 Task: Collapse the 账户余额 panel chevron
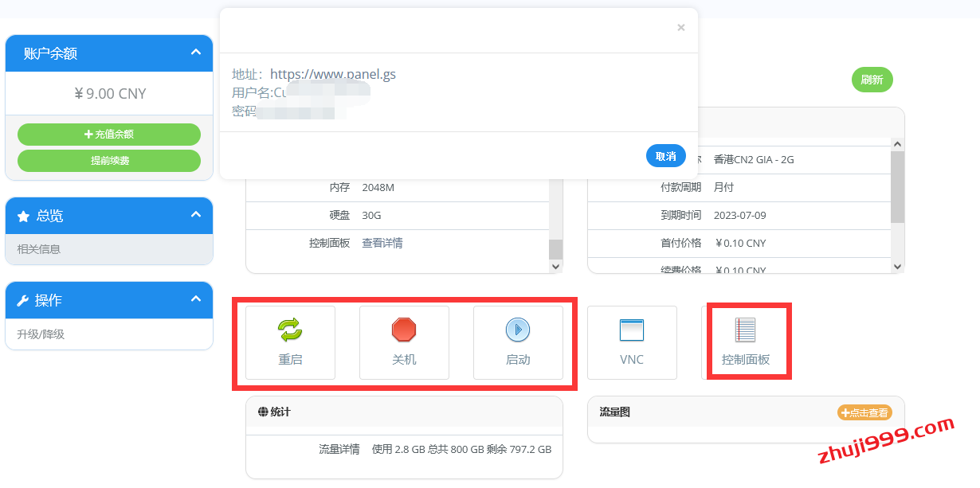tap(196, 53)
